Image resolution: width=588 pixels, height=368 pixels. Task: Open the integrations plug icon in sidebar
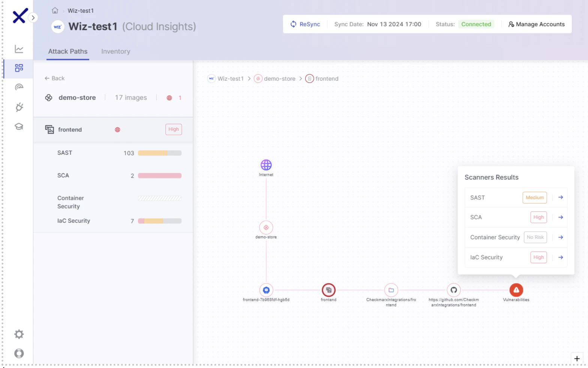[19, 107]
